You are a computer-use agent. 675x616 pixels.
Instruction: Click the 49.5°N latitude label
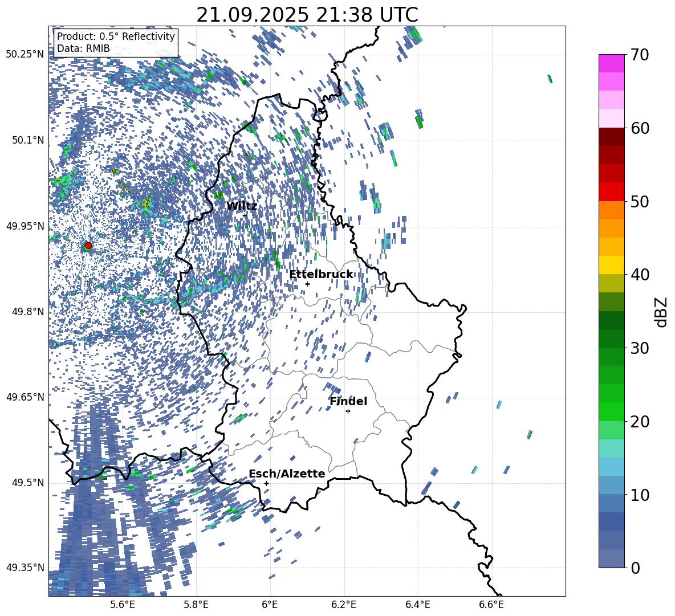29,483
